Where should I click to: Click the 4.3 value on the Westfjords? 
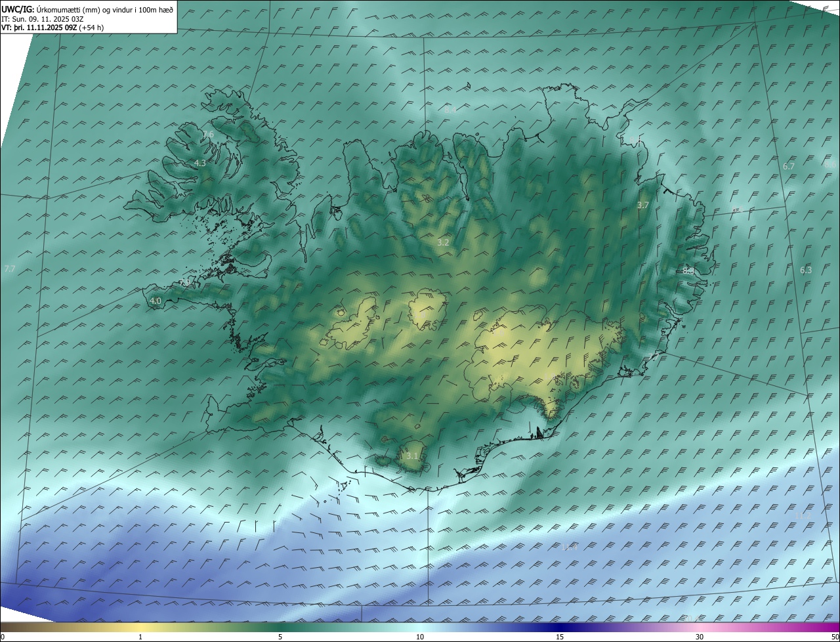[x=200, y=163]
